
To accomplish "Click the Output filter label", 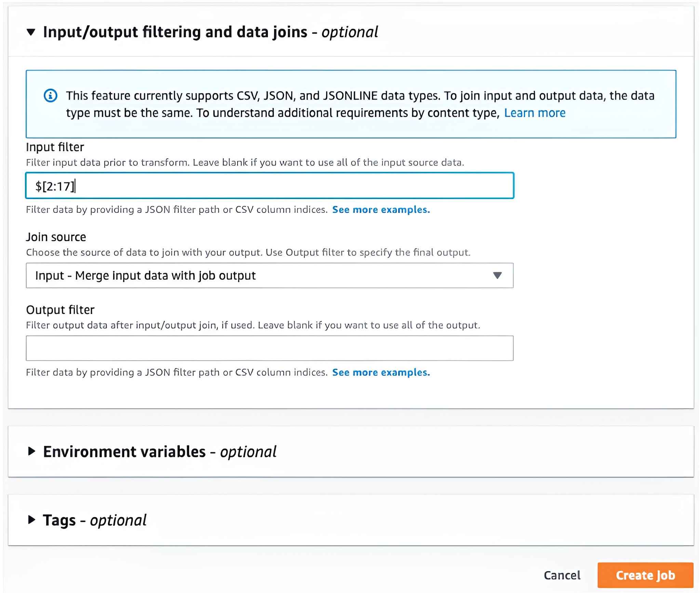I will tap(60, 310).
